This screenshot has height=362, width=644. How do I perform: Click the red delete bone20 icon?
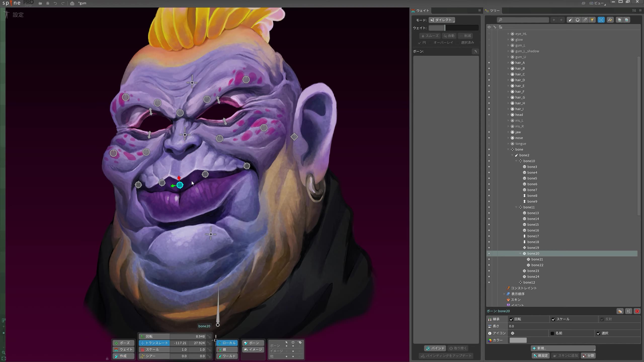click(x=637, y=311)
